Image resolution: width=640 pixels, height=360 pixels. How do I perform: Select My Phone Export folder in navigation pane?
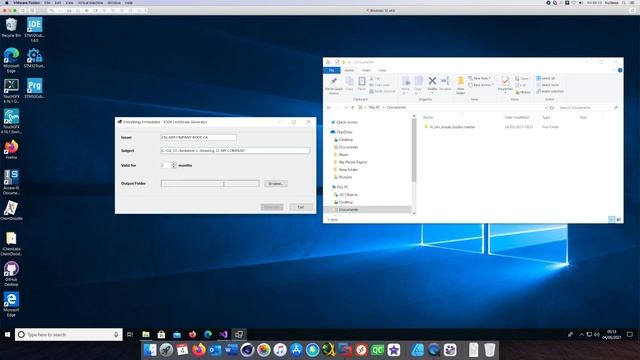click(353, 162)
